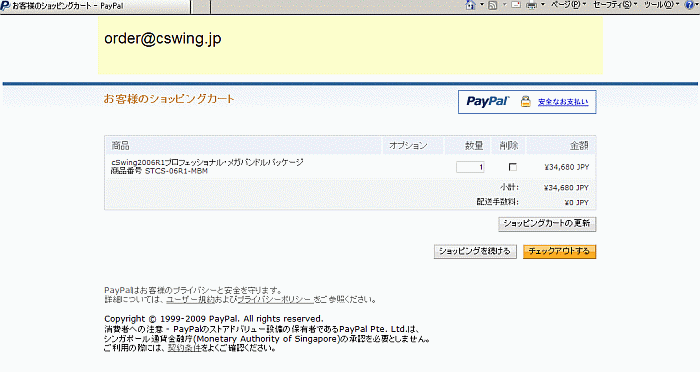Open the Print dropdown arrow
700x372 pixels.
click(x=543, y=5)
